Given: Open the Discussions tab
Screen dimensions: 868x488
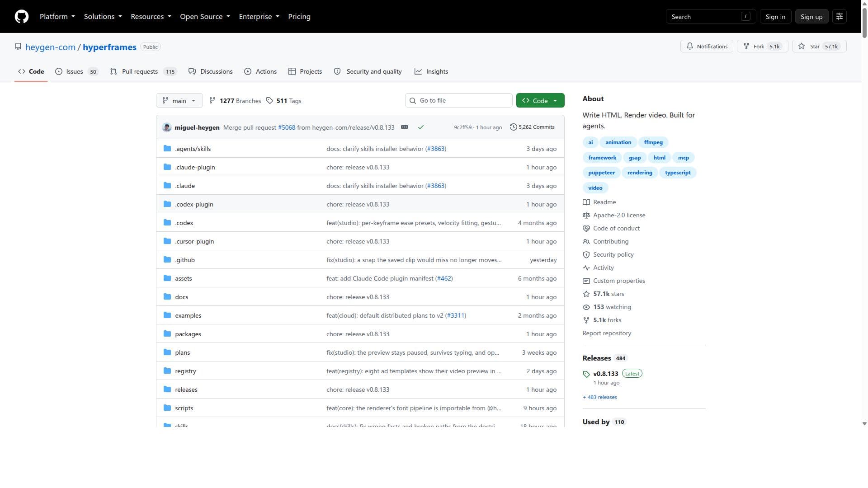Looking at the screenshot, I should [x=211, y=71].
